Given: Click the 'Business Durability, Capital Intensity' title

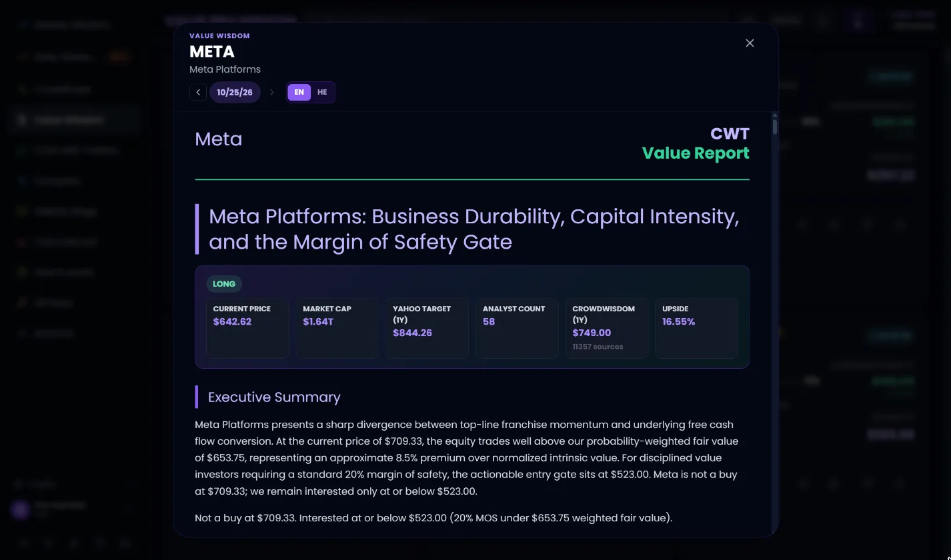Looking at the screenshot, I should (474, 229).
